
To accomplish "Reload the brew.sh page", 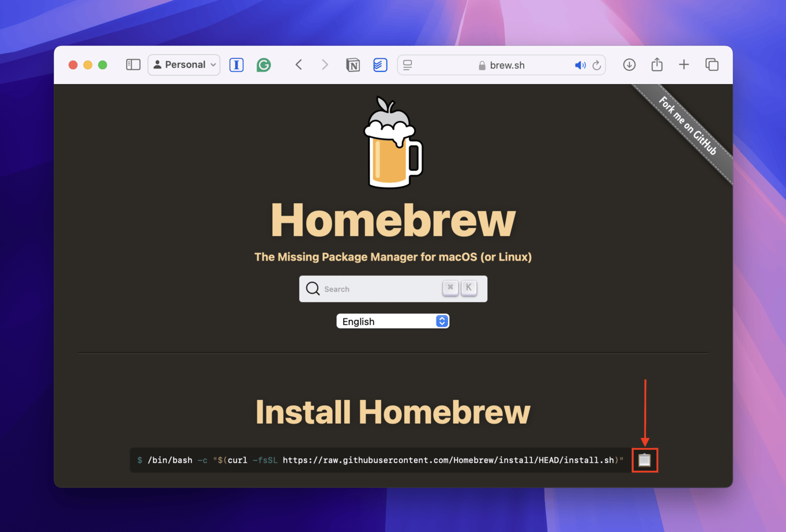I will click(x=597, y=65).
